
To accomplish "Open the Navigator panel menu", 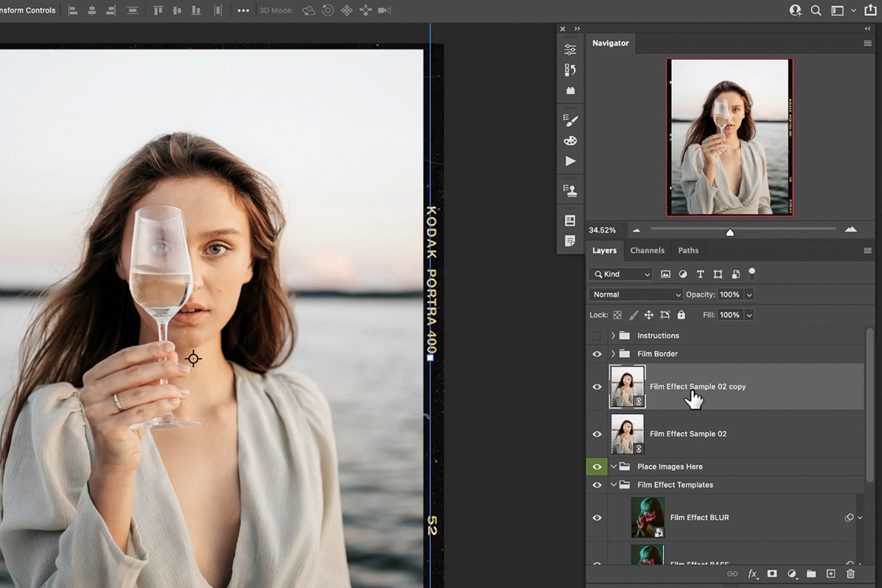I will click(x=867, y=43).
